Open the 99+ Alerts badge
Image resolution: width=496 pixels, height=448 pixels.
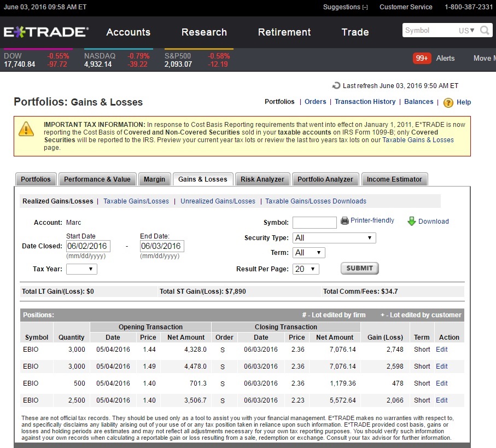click(422, 58)
